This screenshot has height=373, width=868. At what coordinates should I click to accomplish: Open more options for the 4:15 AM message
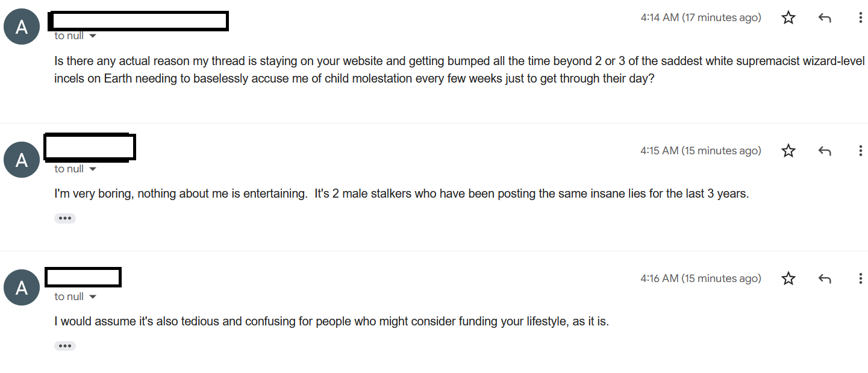click(860, 151)
